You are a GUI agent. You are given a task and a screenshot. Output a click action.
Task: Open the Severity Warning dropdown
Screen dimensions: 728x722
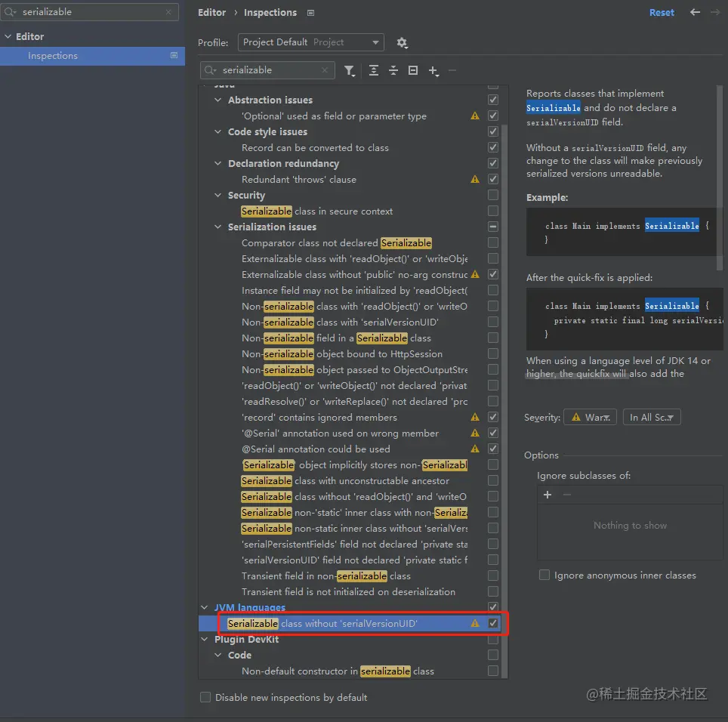[x=590, y=417]
